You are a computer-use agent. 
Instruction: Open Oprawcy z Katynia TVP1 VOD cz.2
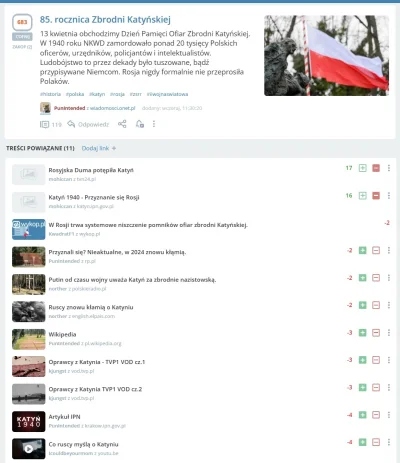[x=95, y=389]
